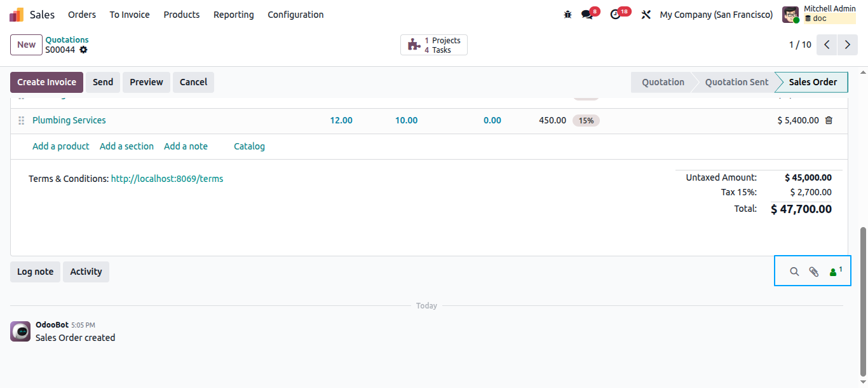
Task: Open the Orders menu
Action: point(82,15)
